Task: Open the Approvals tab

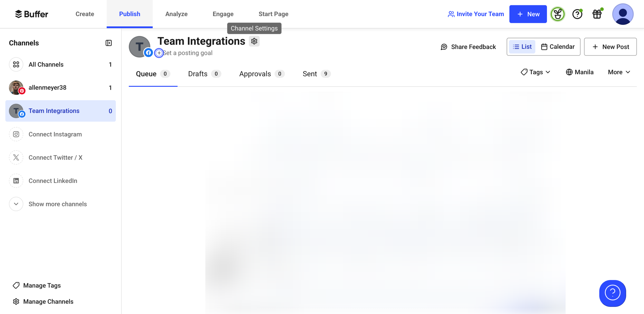Action: point(262,74)
